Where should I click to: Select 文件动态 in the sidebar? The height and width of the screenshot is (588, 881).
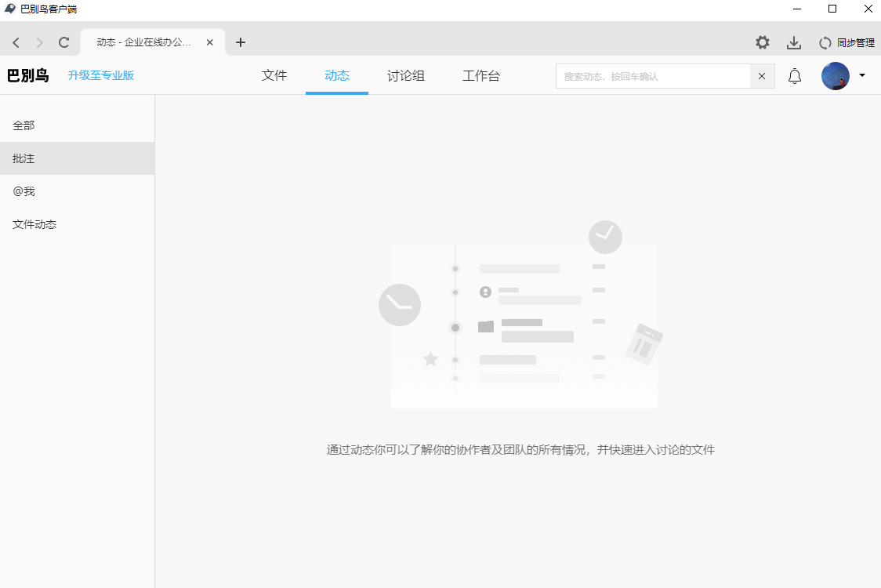coord(34,224)
